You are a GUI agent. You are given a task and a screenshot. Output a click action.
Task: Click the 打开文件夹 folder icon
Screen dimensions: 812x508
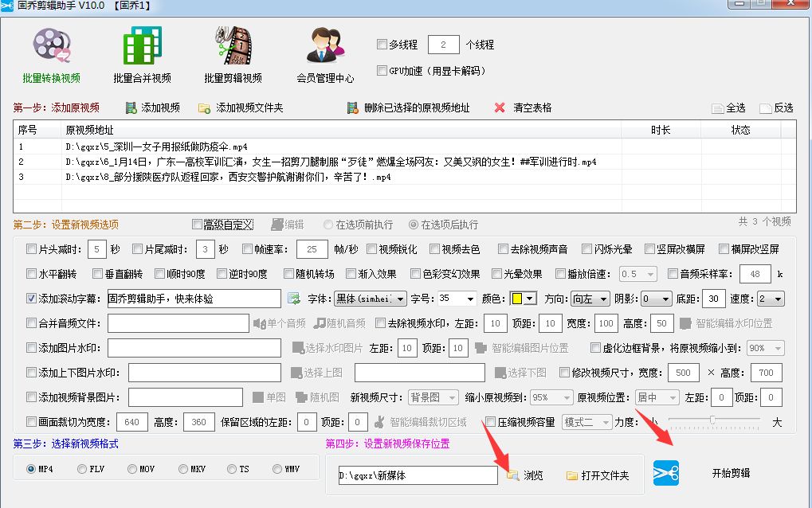point(571,475)
